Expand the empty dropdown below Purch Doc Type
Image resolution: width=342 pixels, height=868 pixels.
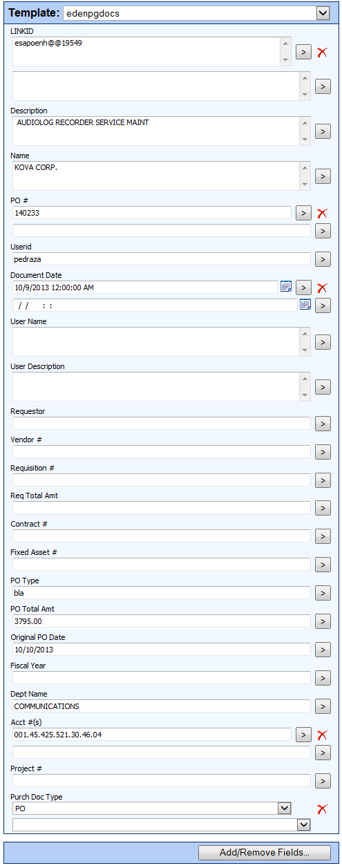pos(303,824)
